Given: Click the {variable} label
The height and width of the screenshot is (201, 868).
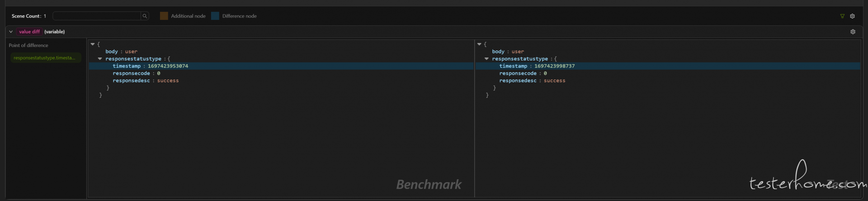Looking at the screenshot, I should tap(55, 32).
